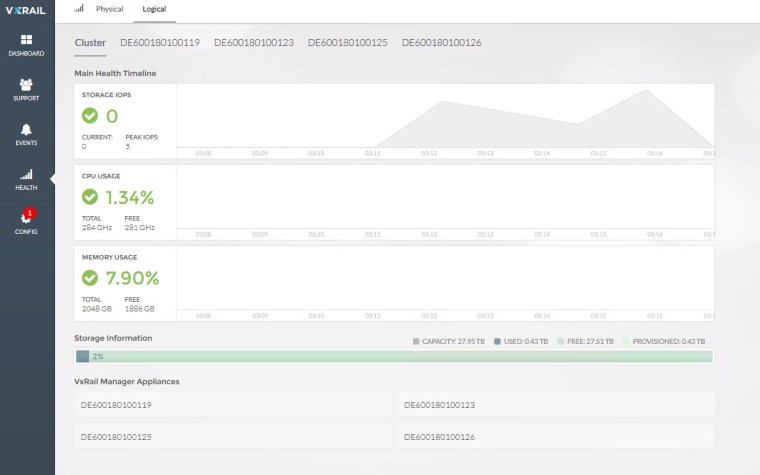Screen dimensions: 760x475
Task: Click the signal bars icon beside Physical
Action: [80, 8]
